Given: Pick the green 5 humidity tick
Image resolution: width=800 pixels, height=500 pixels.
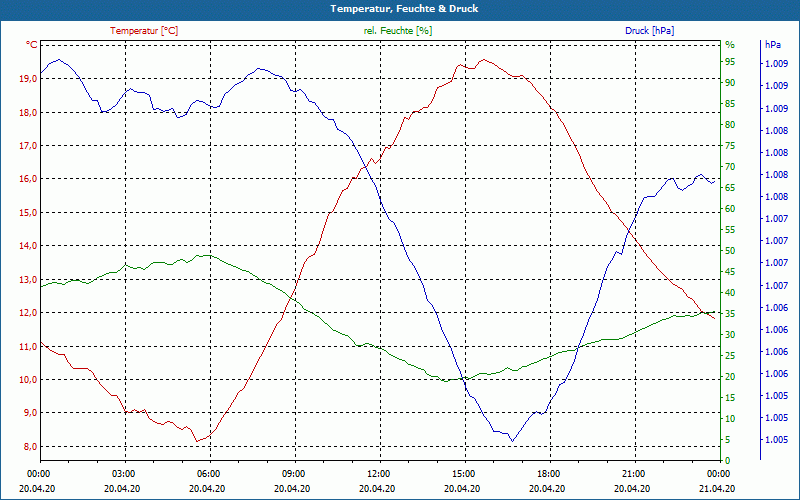Looking at the screenshot, I should tap(728, 440).
